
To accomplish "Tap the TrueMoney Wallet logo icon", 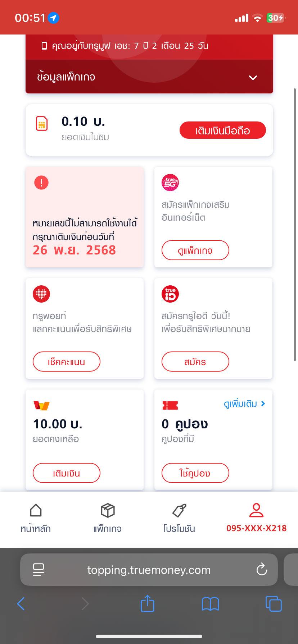I will tap(41, 406).
